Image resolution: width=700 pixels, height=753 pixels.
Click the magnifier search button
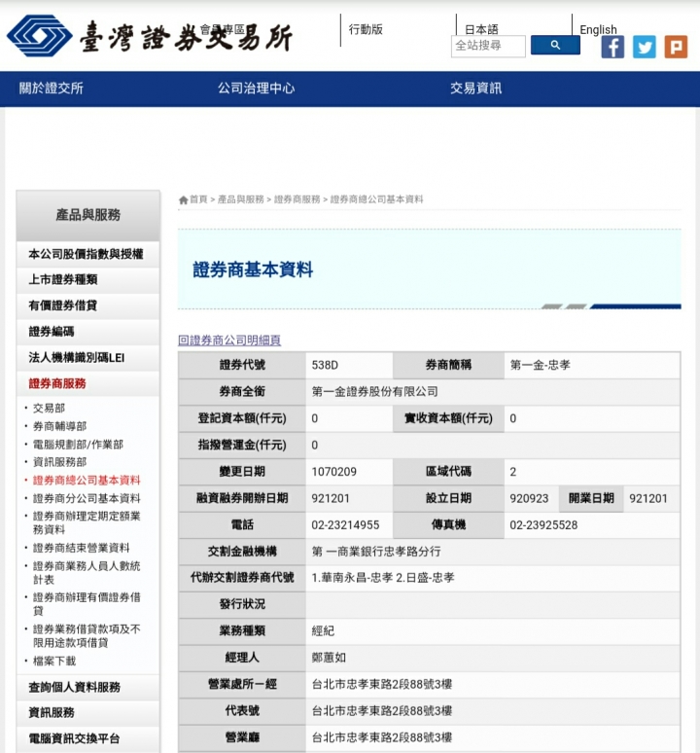[x=555, y=45]
